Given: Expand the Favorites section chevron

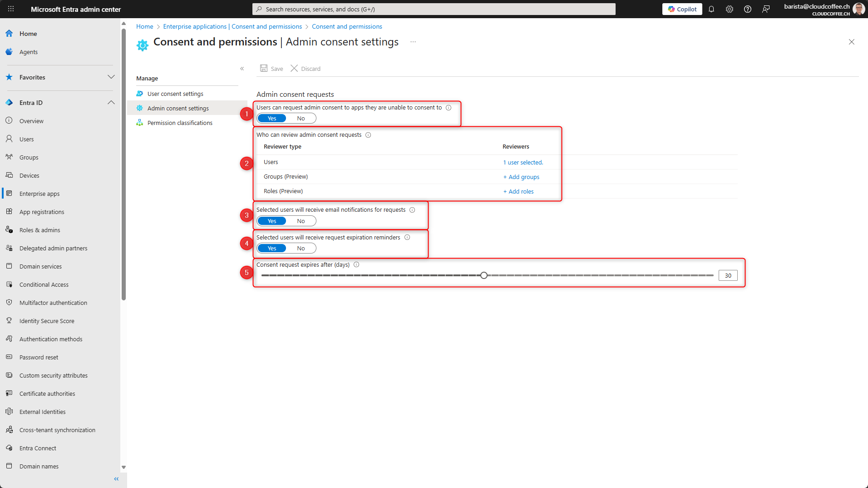Looking at the screenshot, I should pyautogui.click(x=111, y=77).
